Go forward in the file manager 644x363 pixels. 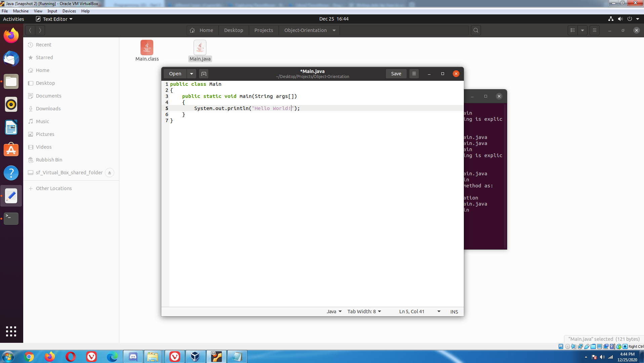coord(40,30)
